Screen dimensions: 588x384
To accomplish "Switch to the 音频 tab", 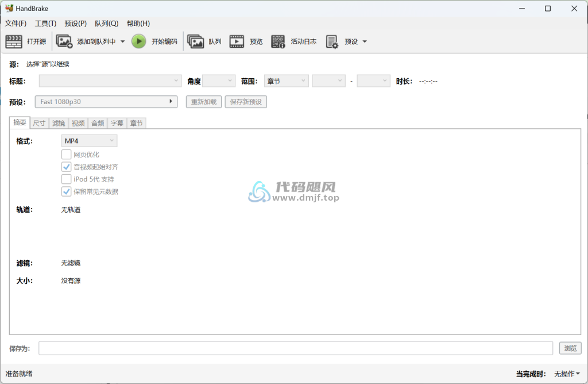I will click(98, 123).
